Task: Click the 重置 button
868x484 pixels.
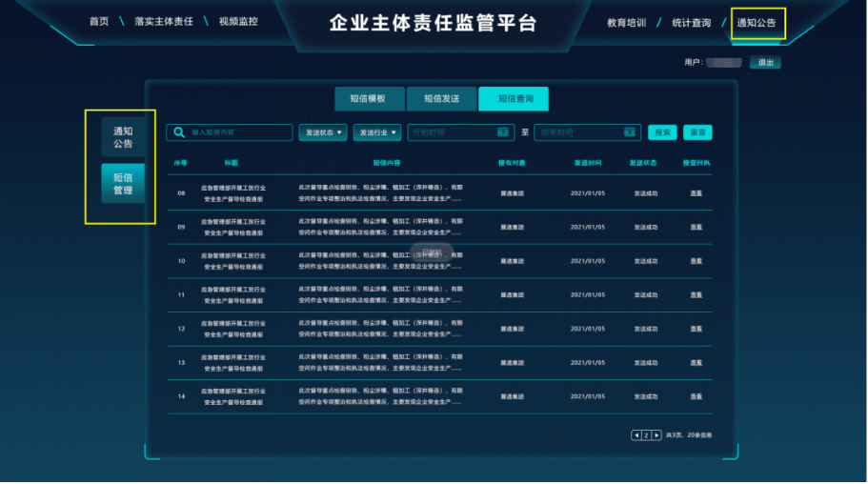Action: pos(697,132)
